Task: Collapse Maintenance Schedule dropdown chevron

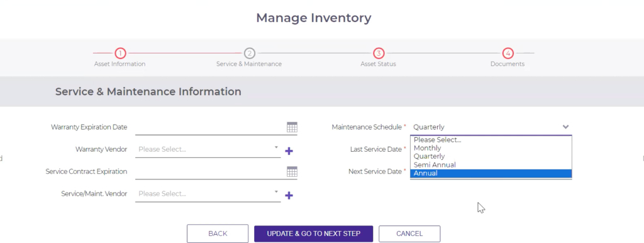Action: 565,127
